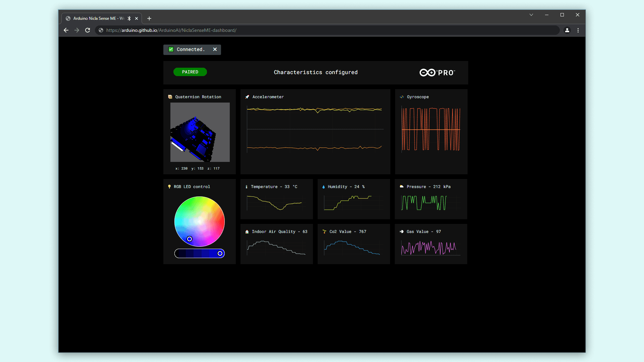Click the Temperature thermometer icon
The image size is (644, 362).
tap(247, 187)
